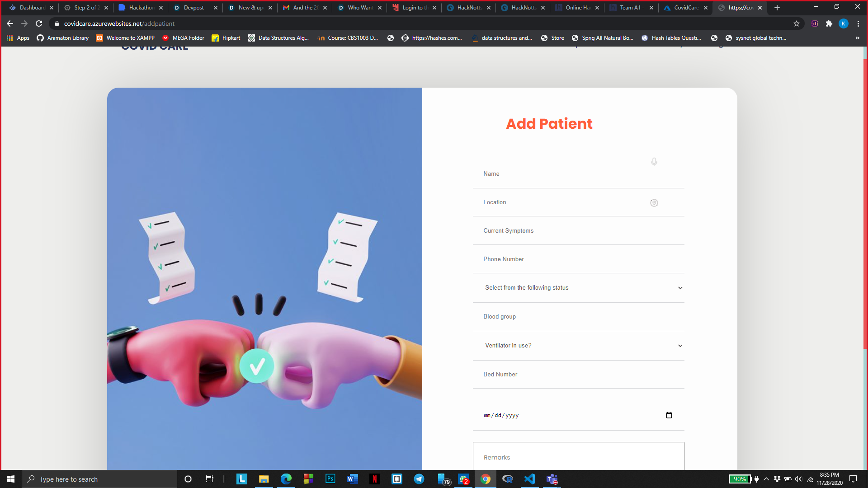This screenshot has width=868, height=488.
Task: Open the Chrome extensions puzzle icon
Action: click(829, 23)
